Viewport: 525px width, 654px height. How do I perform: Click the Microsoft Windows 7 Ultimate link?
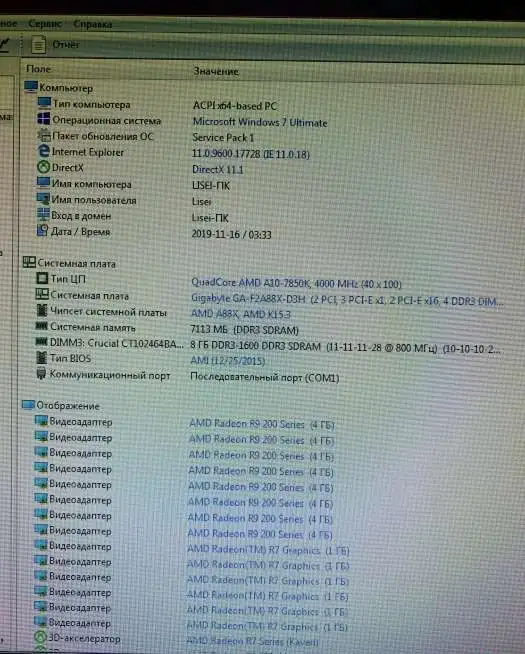(x=260, y=122)
